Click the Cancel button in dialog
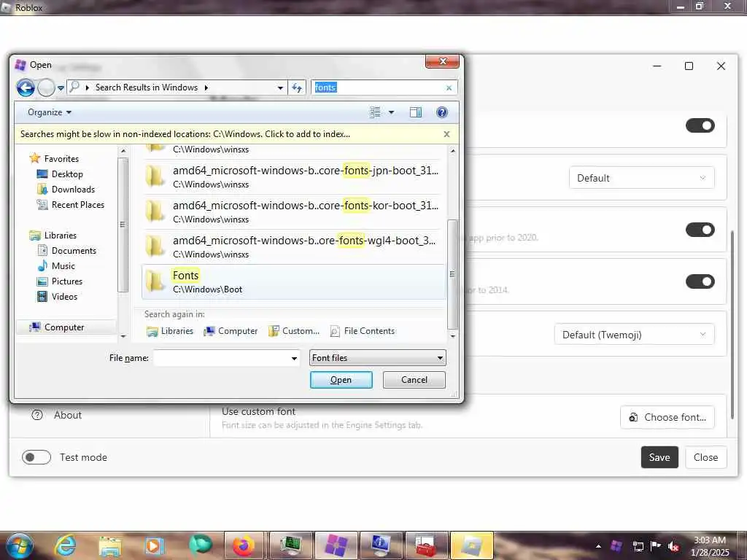747x560 pixels. [x=414, y=379]
